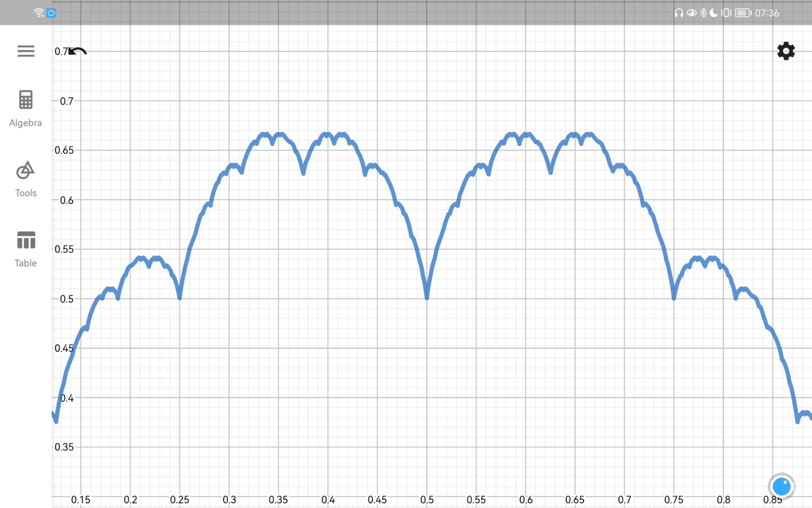Image resolution: width=812 pixels, height=508 pixels.
Task: Tap the Bluetooth status icon
Action: [703, 13]
